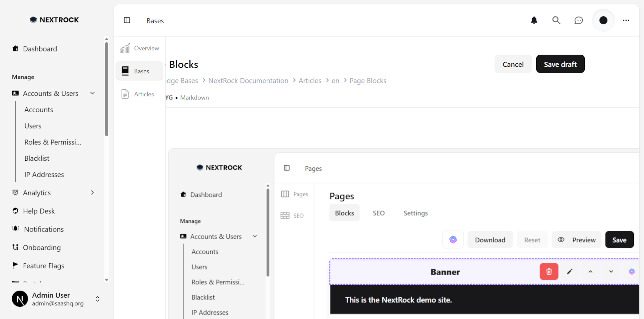Switch to the SEO tab
The height and width of the screenshot is (319, 644).
(x=378, y=213)
